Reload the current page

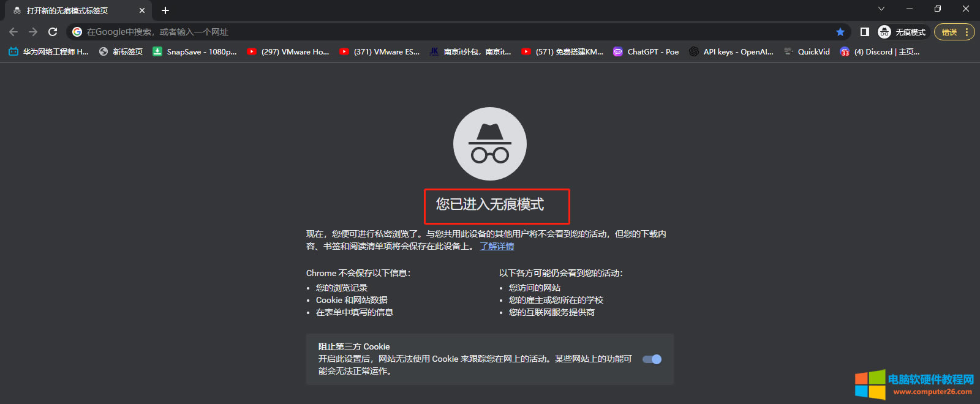coord(53,32)
